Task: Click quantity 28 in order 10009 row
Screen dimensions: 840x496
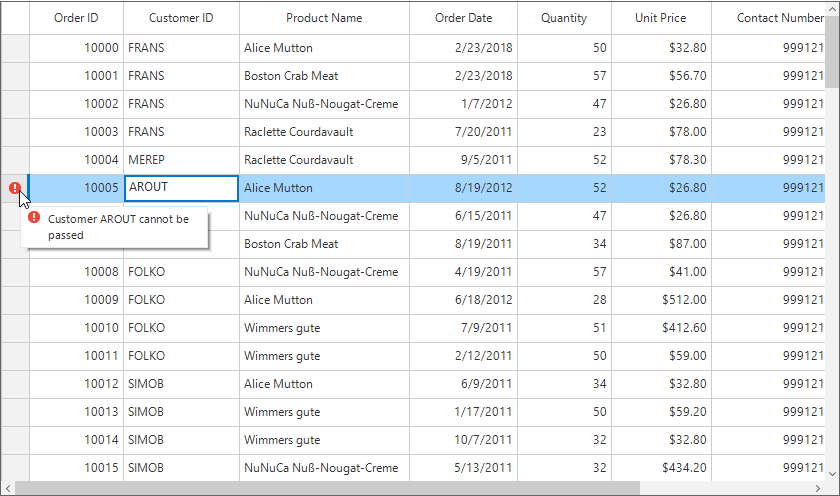Action: pos(565,300)
